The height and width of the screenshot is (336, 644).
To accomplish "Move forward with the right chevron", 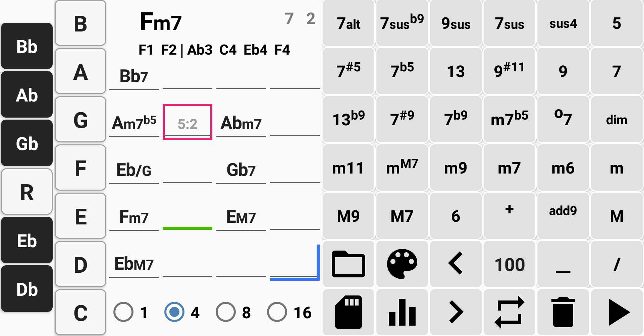I will pos(455,312).
